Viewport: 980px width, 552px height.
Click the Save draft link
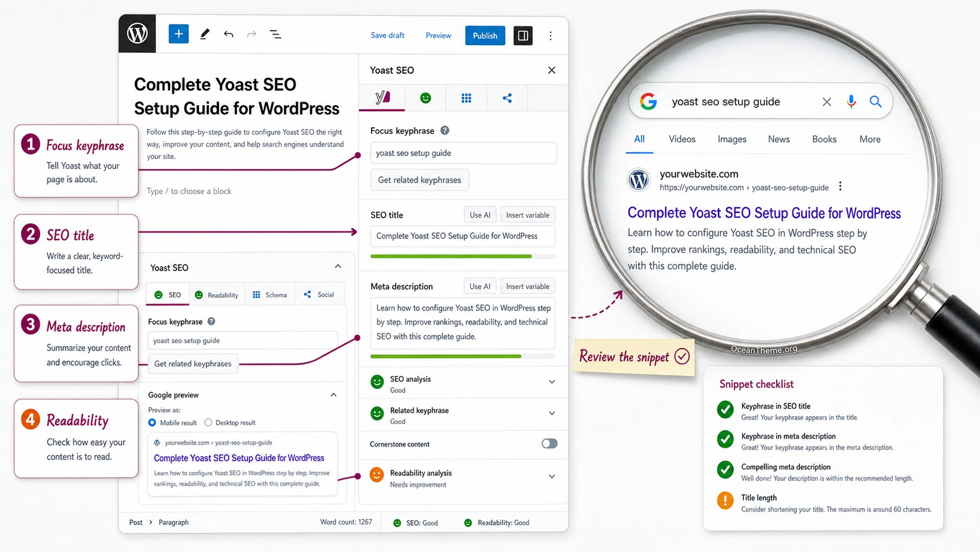[387, 35]
